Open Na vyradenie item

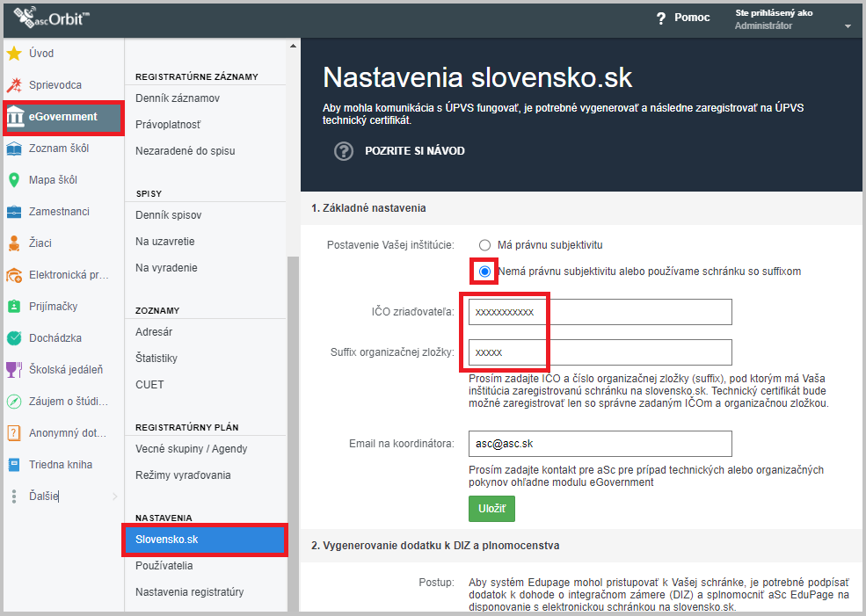166,268
